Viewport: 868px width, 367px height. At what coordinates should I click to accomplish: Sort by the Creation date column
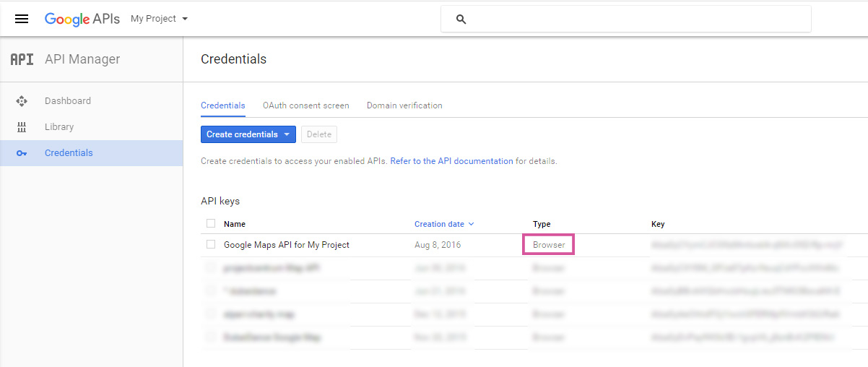444,224
